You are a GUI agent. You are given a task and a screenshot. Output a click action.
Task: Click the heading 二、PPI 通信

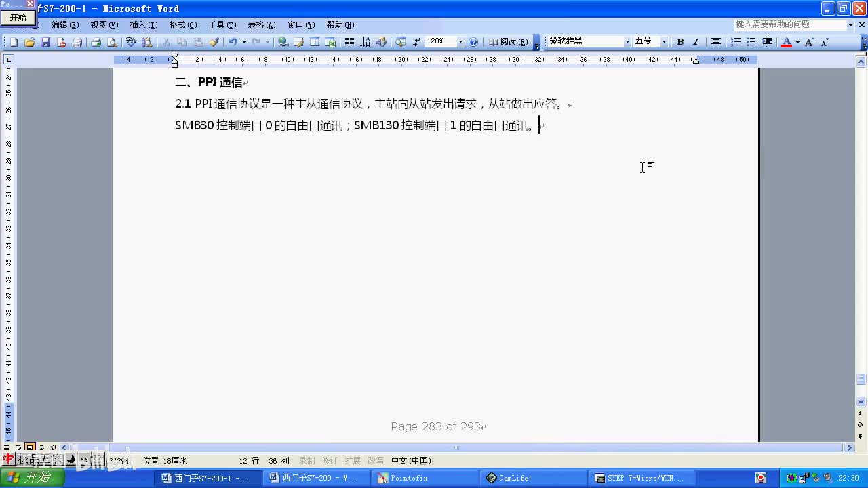pyautogui.click(x=209, y=83)
